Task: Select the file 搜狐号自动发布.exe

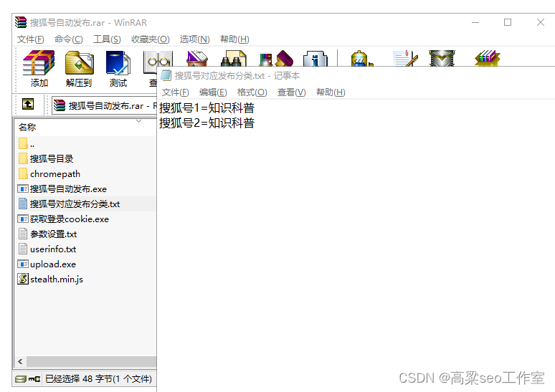Action: click(x=68, y=189)
